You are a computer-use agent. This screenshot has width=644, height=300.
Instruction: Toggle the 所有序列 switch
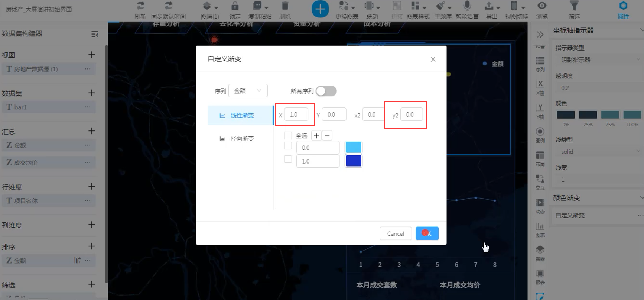pos(326,91)
